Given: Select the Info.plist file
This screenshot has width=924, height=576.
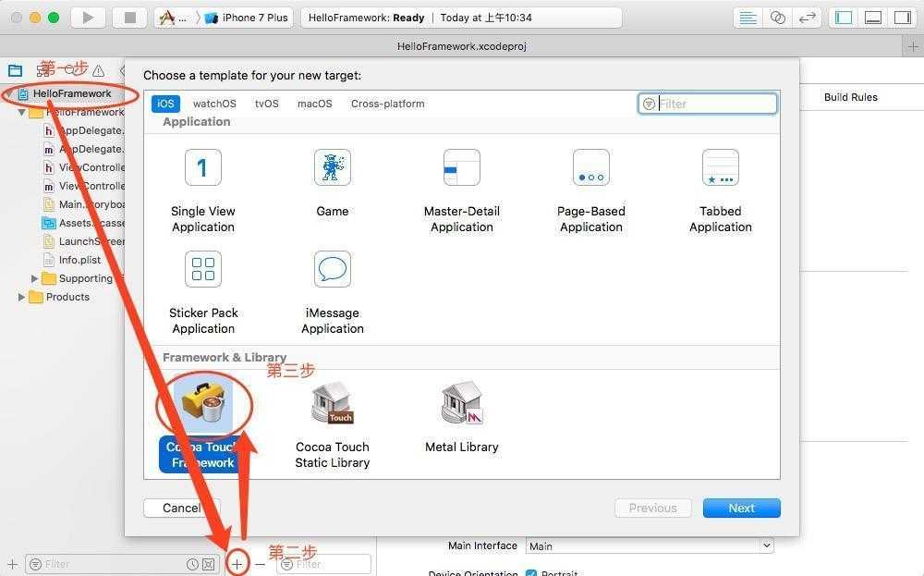Looking at the screenshot, I should point(79,260).
